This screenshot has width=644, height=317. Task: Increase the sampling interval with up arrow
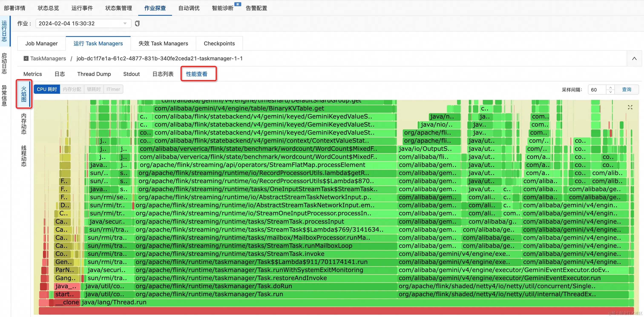[x=610, y=87]
